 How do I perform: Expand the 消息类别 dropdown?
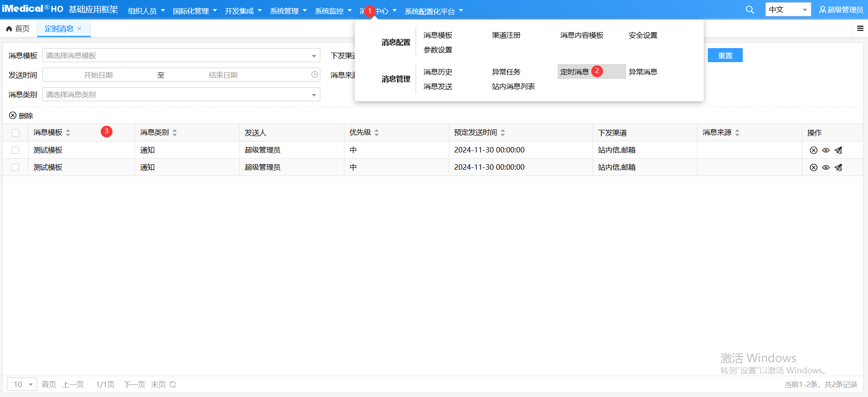[x=181, y=94]
